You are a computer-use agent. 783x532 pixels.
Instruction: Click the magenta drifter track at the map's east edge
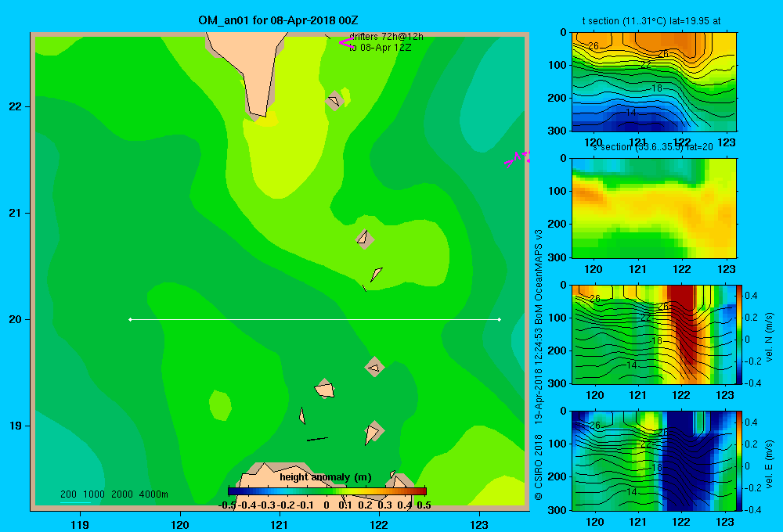516,159
